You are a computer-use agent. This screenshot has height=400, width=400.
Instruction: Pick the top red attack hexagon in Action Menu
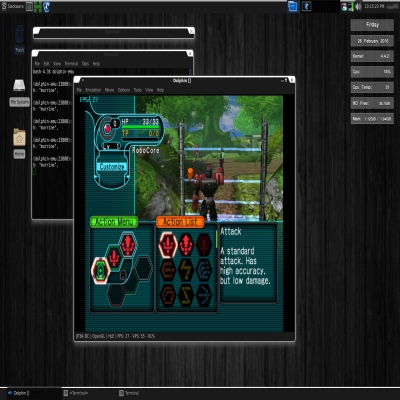pos(128,244)
